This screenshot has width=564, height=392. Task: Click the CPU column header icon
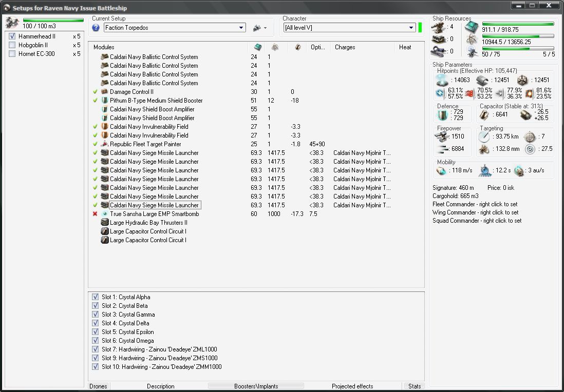tap(257, 47)
